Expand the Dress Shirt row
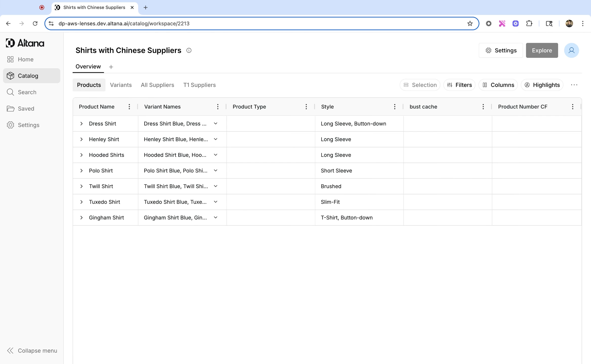 tap(81, 124)
